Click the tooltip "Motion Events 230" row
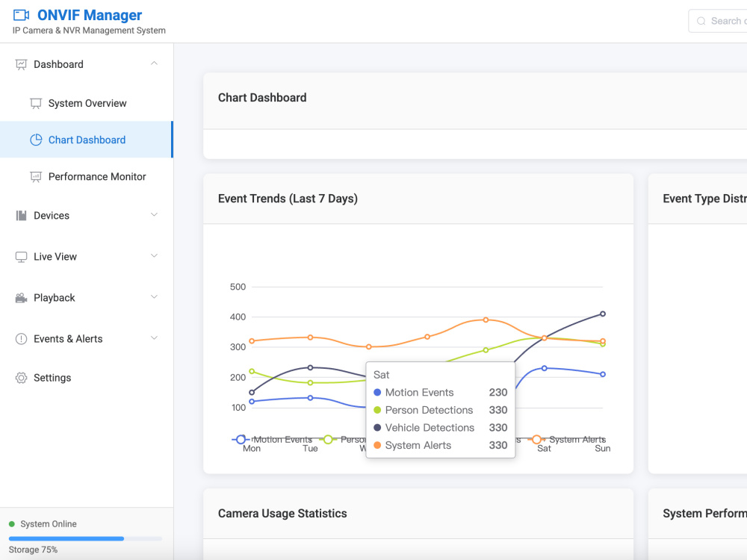The height and width of the screenshot is (560, 747). [x=440, y=393]
